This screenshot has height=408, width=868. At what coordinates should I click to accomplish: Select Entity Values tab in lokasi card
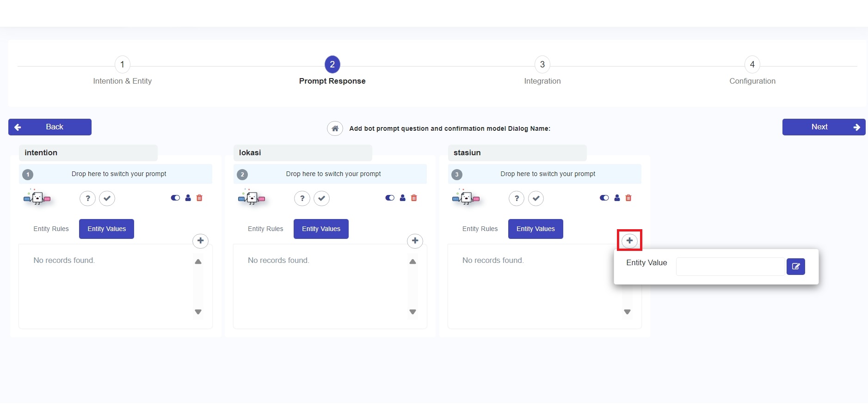[x=321, y=229]
